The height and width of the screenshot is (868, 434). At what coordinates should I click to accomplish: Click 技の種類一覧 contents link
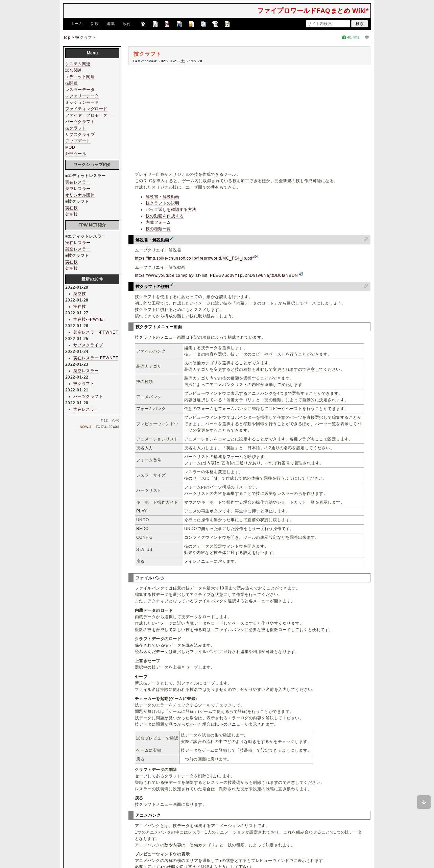(158, 229)
